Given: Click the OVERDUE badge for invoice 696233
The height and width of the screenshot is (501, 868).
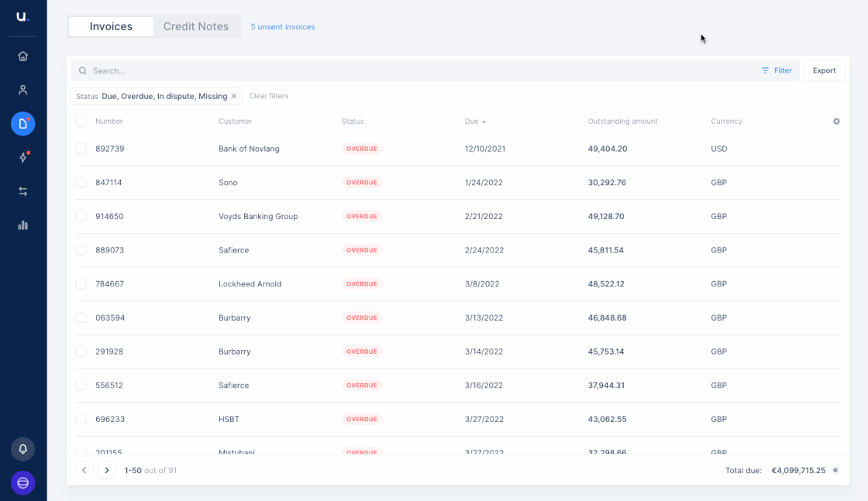Looking at the screenshot, I should (362, 419).
